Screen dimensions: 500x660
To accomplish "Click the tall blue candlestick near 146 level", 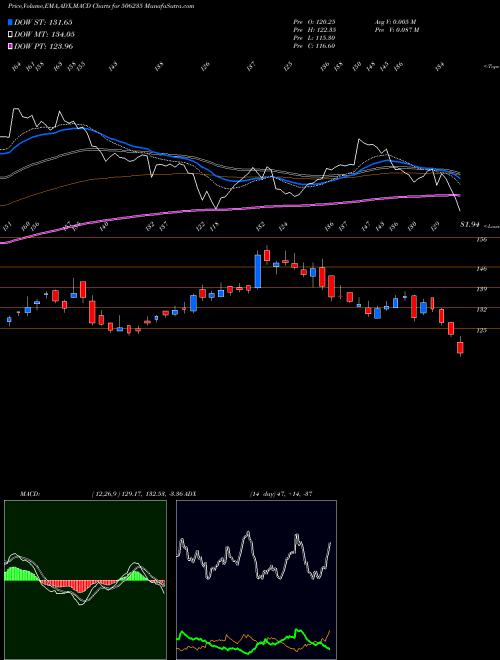I will click(258, 271).
